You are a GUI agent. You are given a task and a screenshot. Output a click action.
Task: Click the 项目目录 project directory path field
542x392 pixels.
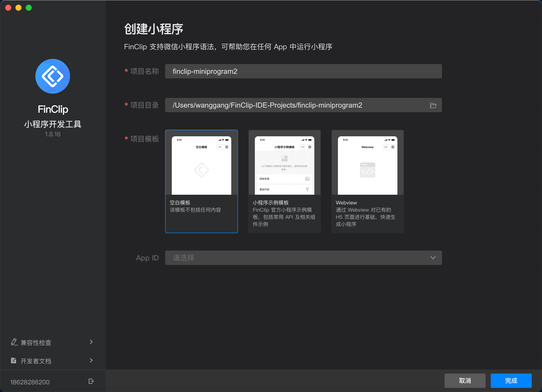click(295, 105)
